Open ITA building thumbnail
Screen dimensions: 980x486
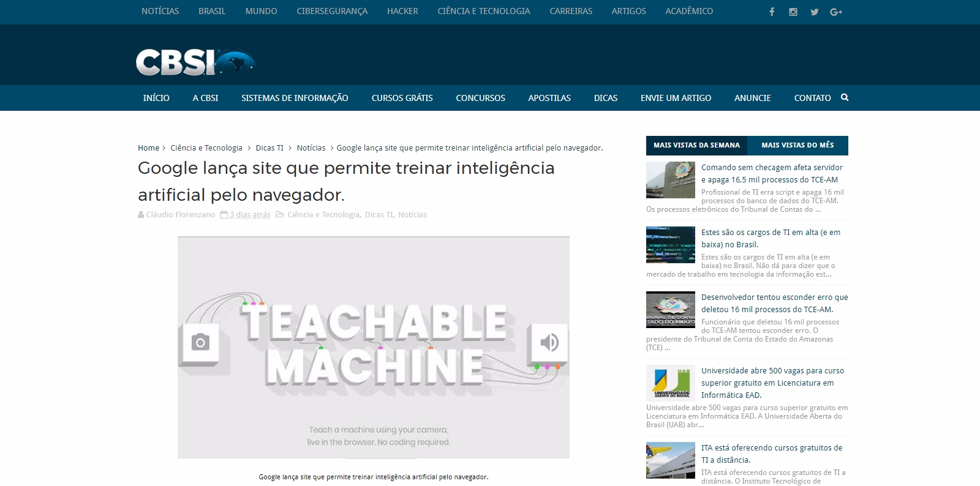pyautogui.click(x=671, y=460)
